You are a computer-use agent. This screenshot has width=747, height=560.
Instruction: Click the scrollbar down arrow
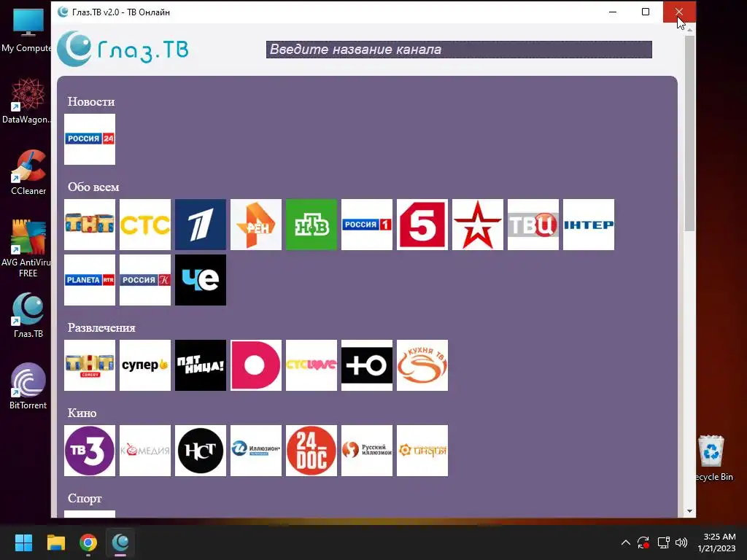pyautogui.click(x=689, y=511)
